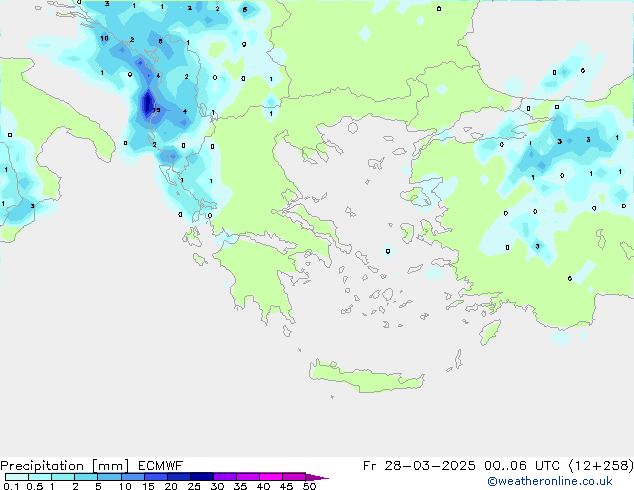Click the 40–45 mm magenta legend swatch

[271, 477]
